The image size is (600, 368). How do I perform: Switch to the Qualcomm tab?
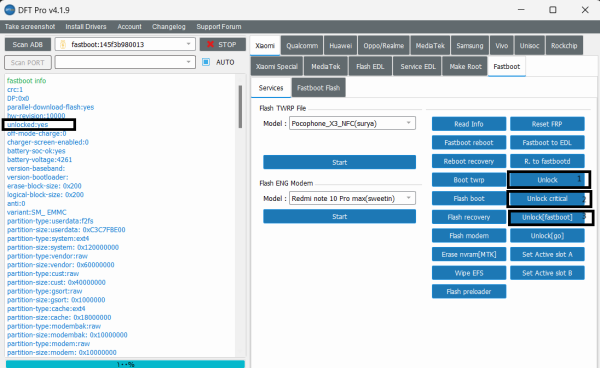coord(302,46)
